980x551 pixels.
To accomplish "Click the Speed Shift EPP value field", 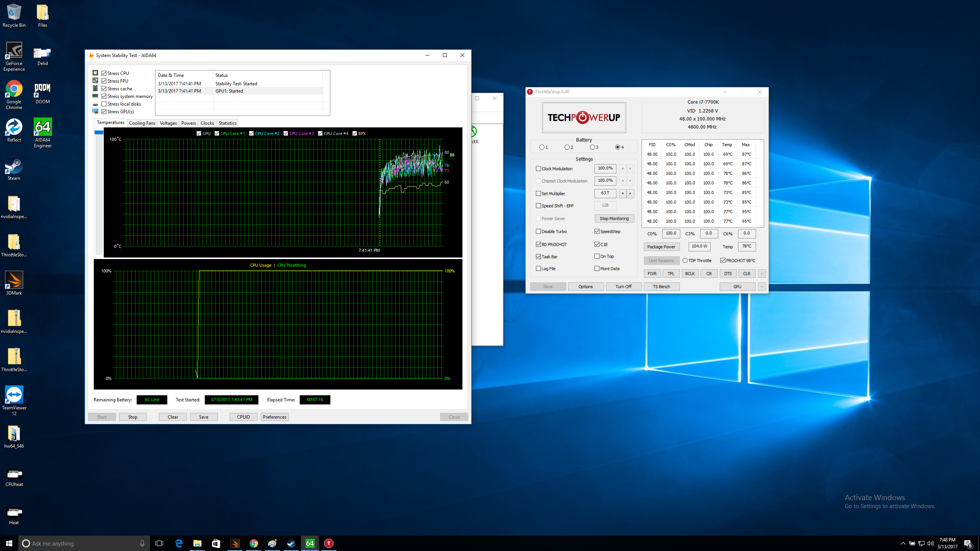I will pyautogui.click(x=605, y=206).
